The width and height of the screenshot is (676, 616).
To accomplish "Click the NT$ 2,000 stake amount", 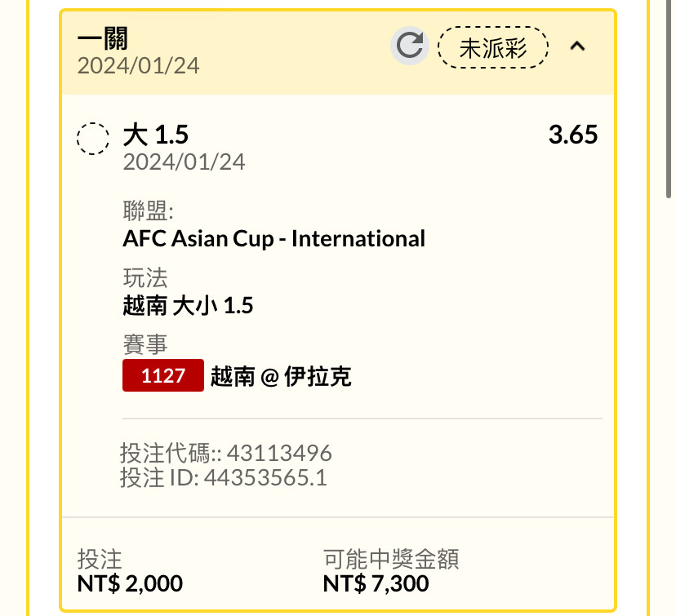I will pos(130,583).
